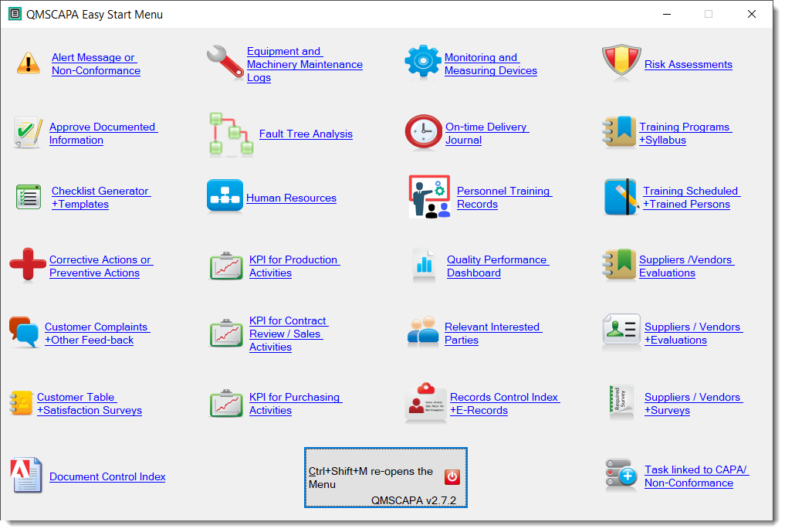Open the Checklist Generator +Templates link

point(101,197)
